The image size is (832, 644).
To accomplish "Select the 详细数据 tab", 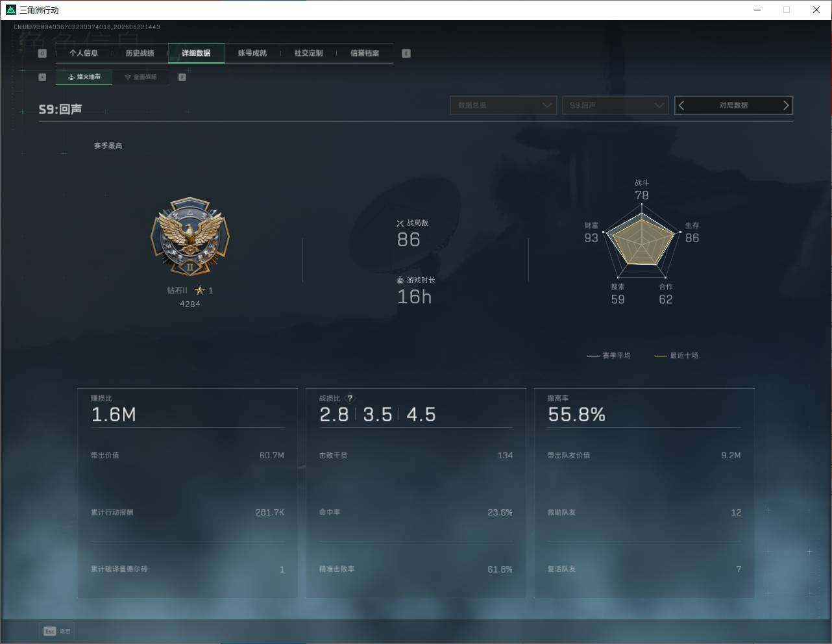I will [x=196, y=53].
